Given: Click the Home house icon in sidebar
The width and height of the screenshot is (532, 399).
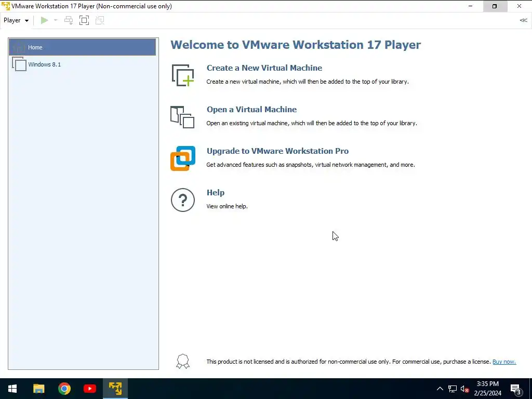Looking at the screenshot, I should click(x=19, y=47).
